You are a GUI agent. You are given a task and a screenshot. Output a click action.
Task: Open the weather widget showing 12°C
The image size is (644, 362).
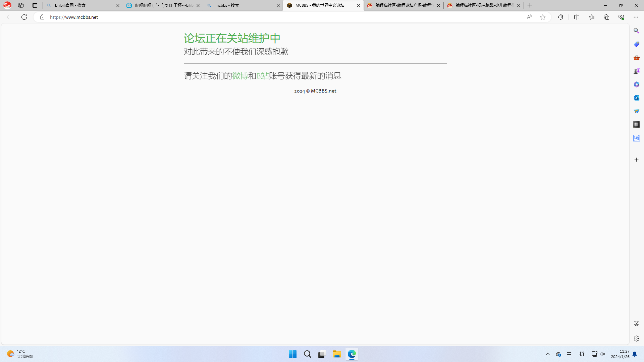point(20,354)
